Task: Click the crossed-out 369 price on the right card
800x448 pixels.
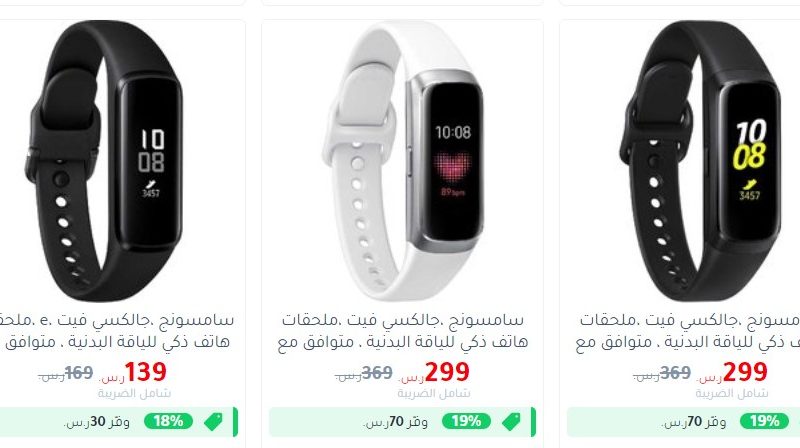Action: coord(675,373)
